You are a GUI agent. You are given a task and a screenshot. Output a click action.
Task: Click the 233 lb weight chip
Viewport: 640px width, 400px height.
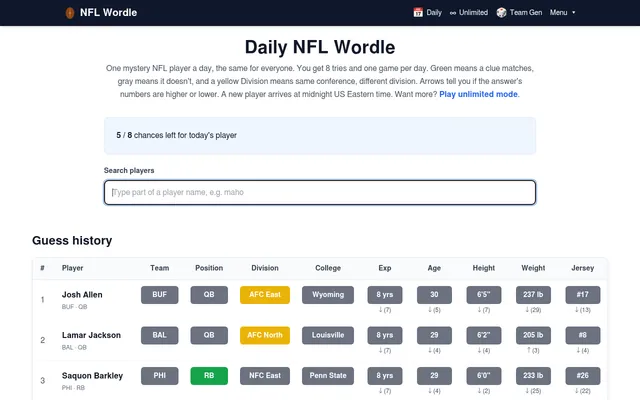coord(533,376)
